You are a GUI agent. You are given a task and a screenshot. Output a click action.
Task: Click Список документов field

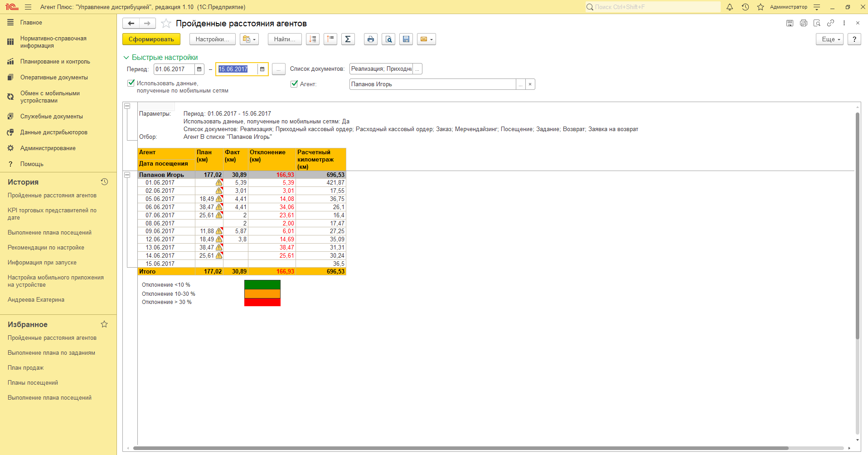pyautogui.click(x=381, y=69)
